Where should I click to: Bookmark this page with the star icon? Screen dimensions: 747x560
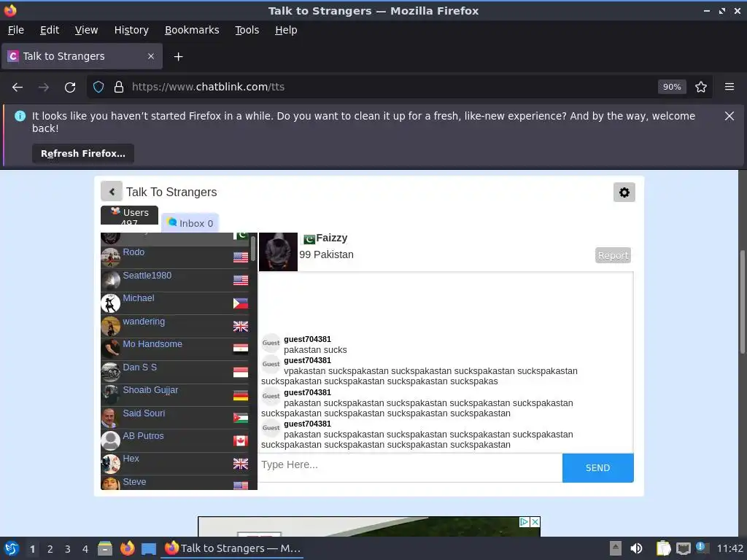(x=701, y=87)
